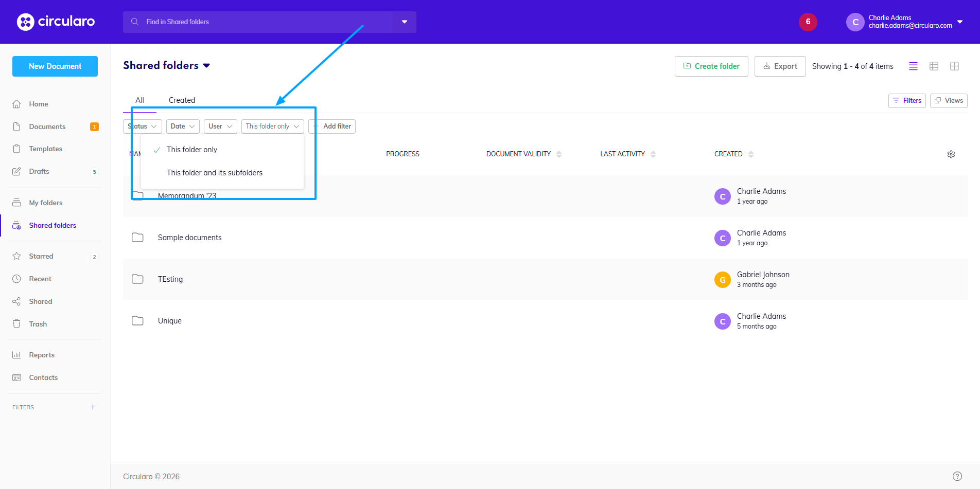This screenshot has width=980, height=489.
Task: Switch to list view layout icon
Action: 913,66
